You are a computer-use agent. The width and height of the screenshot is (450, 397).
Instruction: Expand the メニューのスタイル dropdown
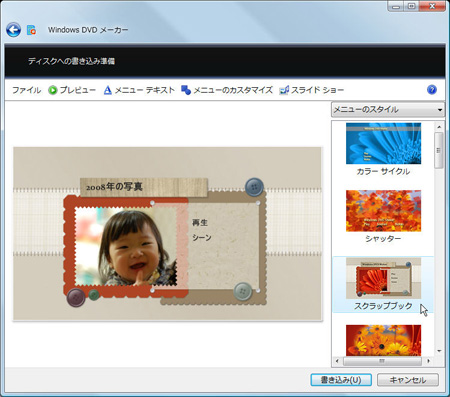pos(388,109)
